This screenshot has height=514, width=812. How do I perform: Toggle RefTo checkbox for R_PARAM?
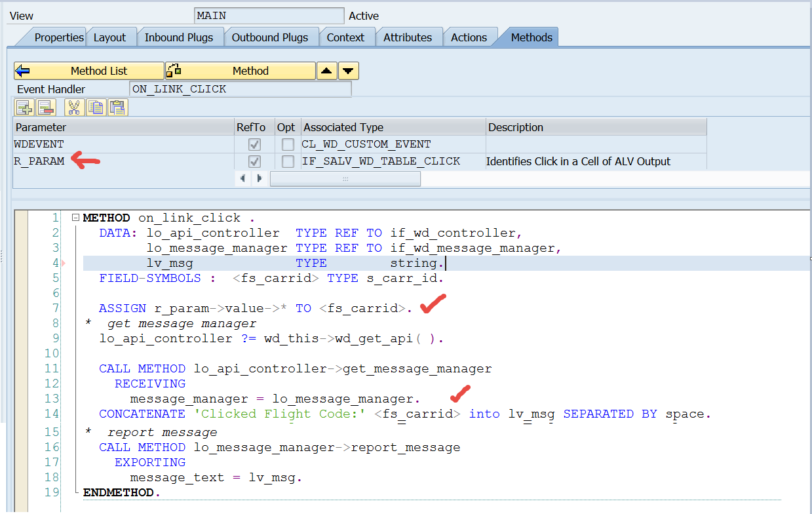pyautogui.click(x=254, y=161)
